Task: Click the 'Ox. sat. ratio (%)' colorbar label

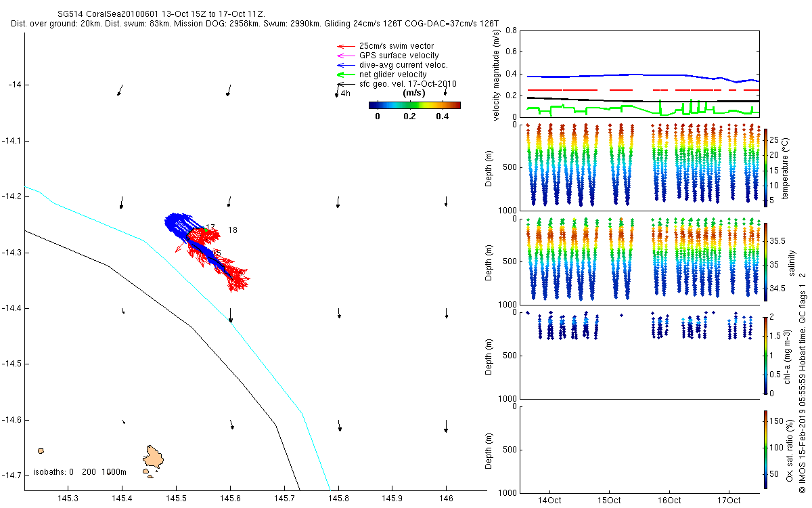Action: pyautogui.click(x=790, y=449)
